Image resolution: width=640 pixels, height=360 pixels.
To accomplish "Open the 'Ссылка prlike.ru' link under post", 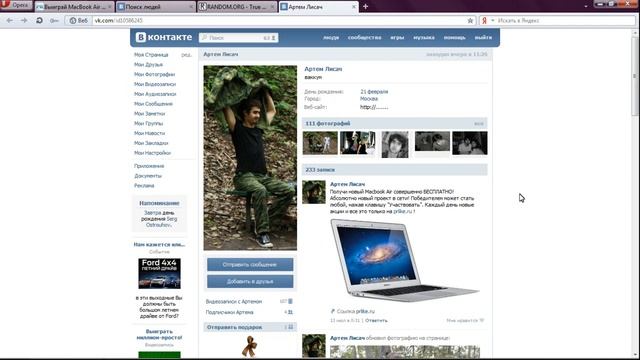I will pos(356,311).
